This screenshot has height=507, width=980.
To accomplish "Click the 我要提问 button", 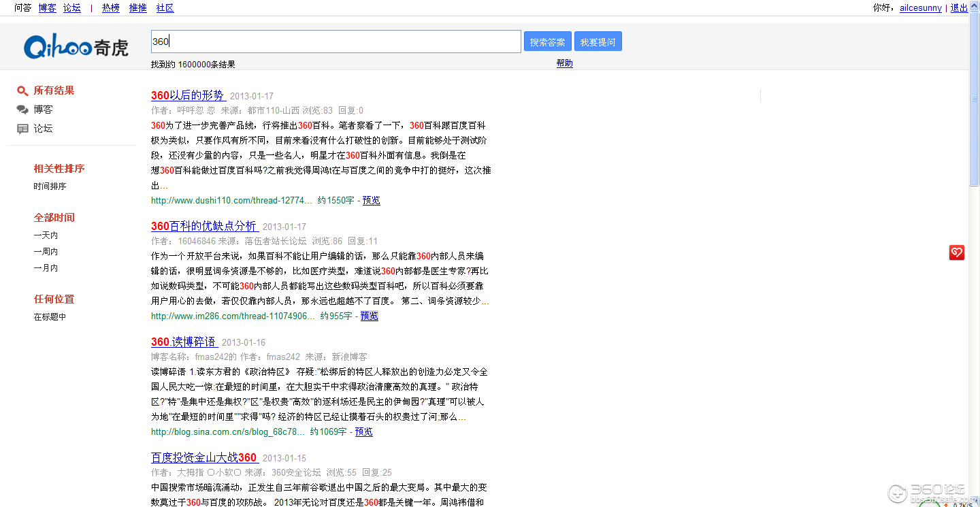I will pyautogui.click(x=598, y=42).
